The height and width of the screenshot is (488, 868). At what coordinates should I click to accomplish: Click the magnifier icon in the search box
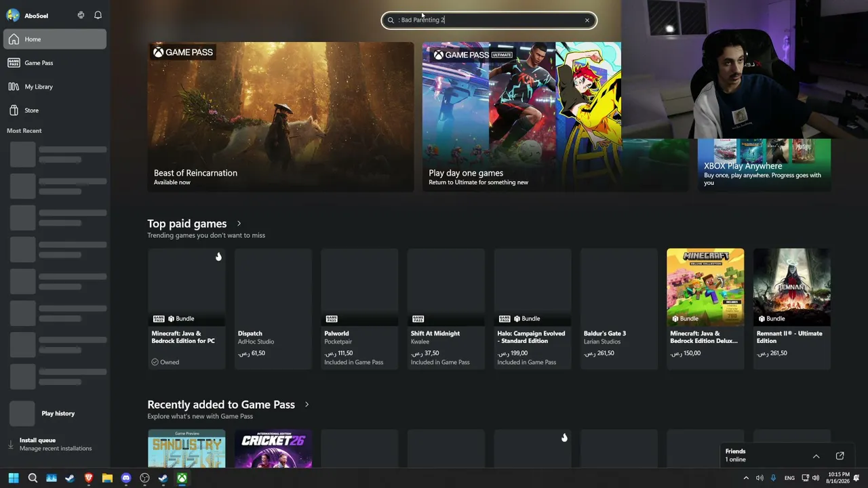tap(391, 20)
